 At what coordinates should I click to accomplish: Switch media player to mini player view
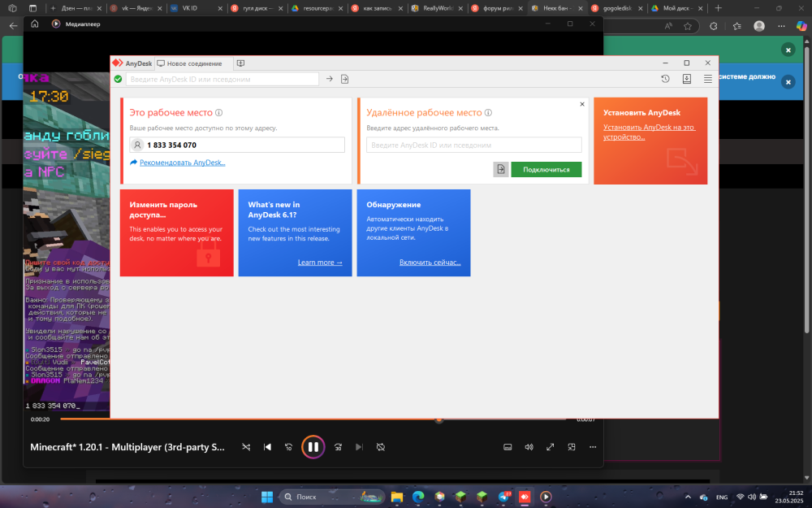coord(571,447)
